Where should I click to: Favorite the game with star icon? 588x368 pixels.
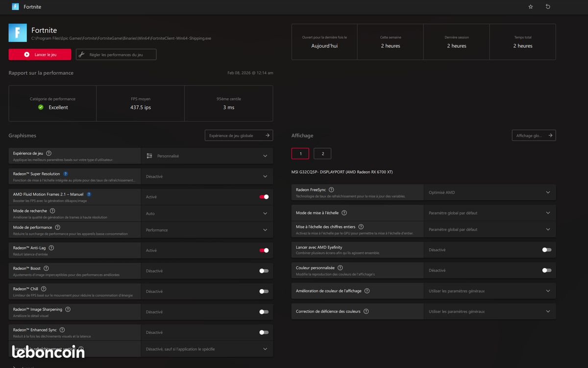(x=531, y=7)
